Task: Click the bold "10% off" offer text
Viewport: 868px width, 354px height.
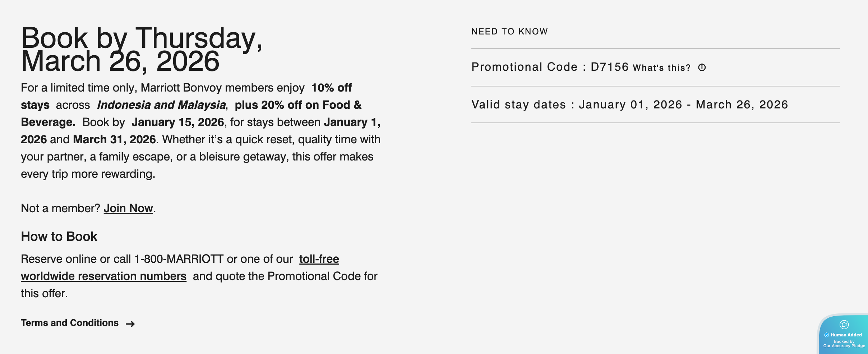Action: (331, 88)
